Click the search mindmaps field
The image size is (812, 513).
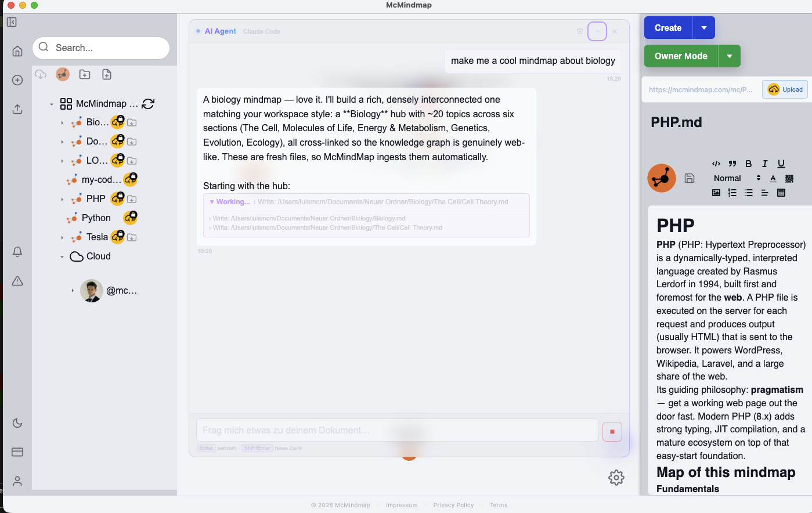pyautogui.click(x=101, y=48)
